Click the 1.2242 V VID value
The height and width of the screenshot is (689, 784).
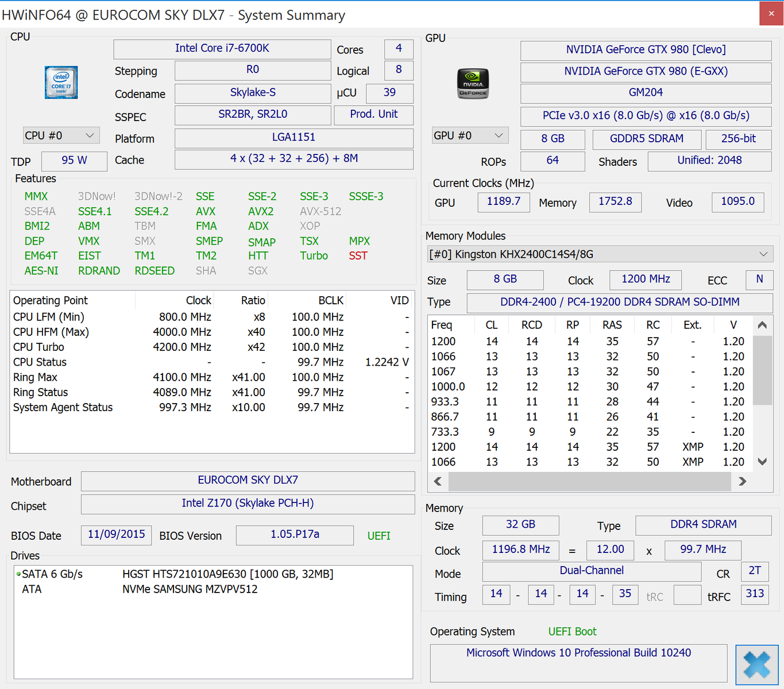pos(387,362)
